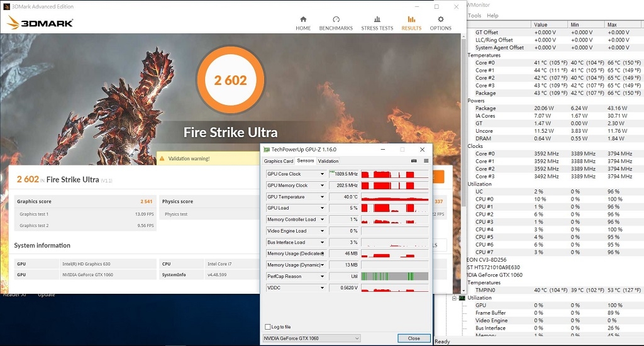The width and height of the screenshot is (644, 346).
Task: Select the DRAM power row
Action: pos(555,138)
